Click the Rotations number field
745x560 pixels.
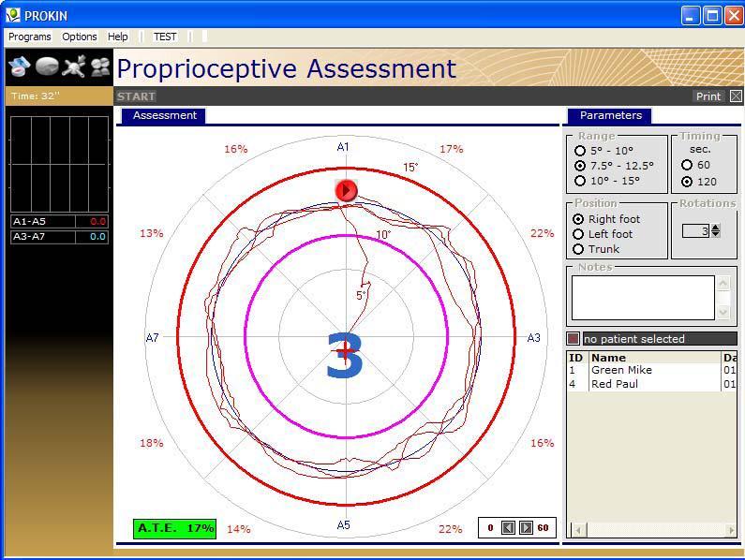tap(695, 231)
